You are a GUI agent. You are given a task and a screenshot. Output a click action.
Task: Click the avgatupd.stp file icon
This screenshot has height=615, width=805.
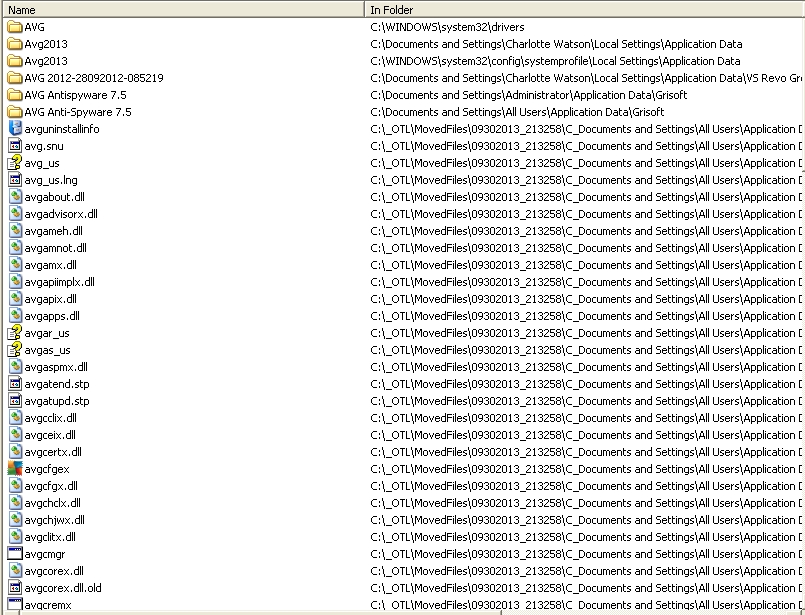[x=15, y=400]
